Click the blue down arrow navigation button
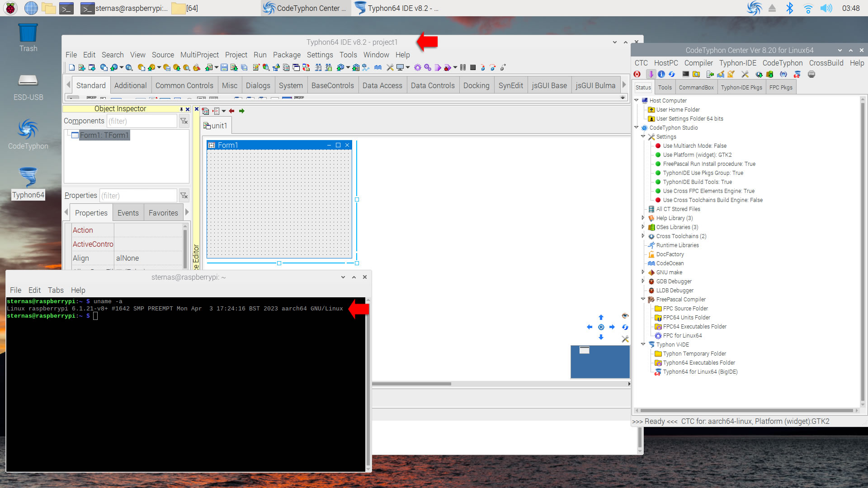868x488 pixels. [601, 337]
